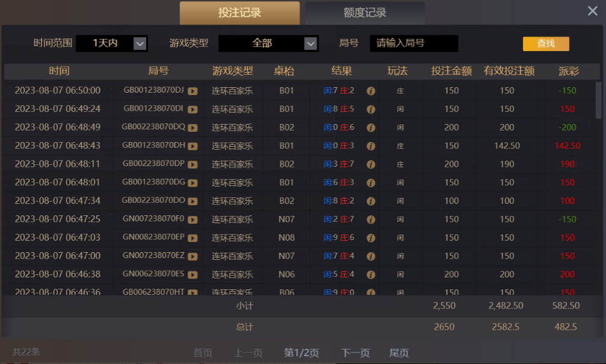Play video replay for round GB001238070DH
The height and width of the screenshot is (364, 606).
tap(193, 146)
